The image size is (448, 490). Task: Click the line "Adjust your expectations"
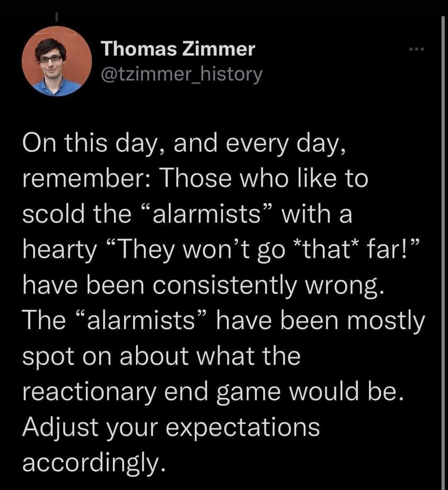[171, 427]
